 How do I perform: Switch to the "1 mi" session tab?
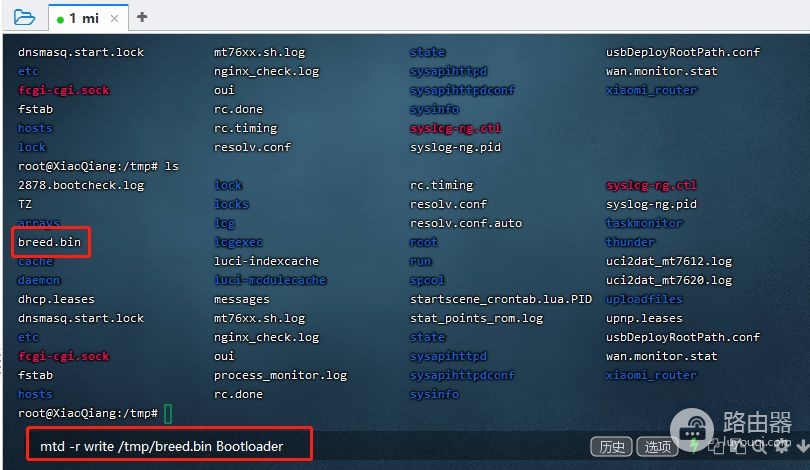click(x=88, y=18)
